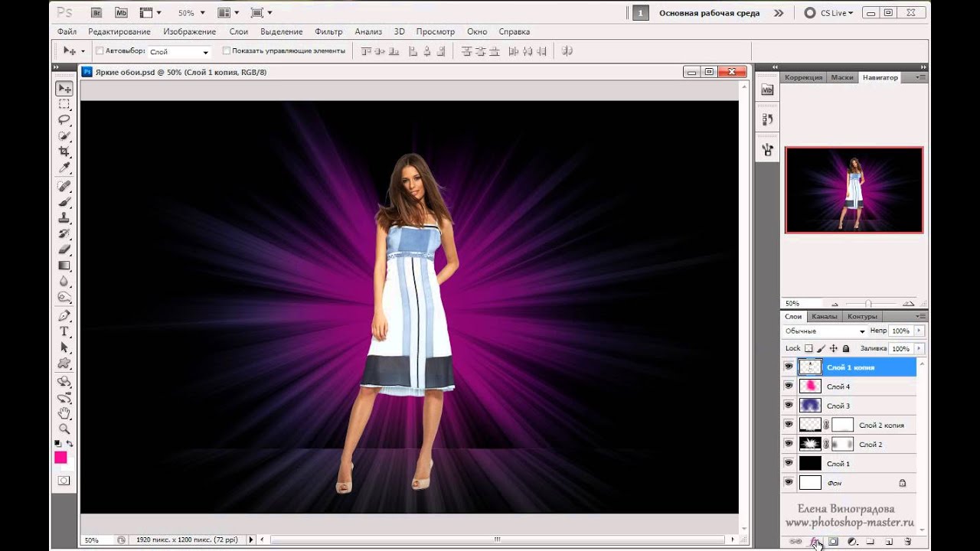Launch Mini Bridge from application bar
Screen dimensions: 980x551
(x=121, y=13)
